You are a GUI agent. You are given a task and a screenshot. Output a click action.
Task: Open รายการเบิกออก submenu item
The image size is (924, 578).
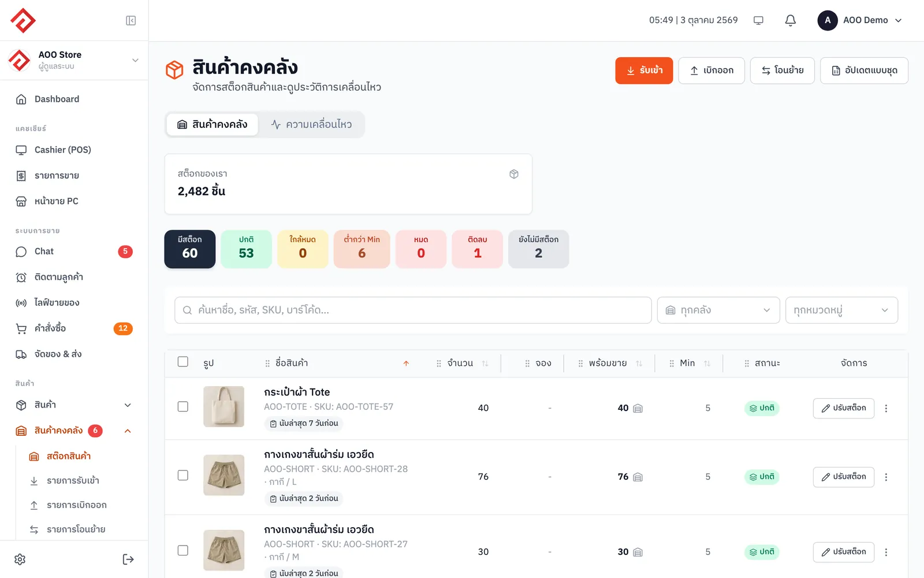click(80, 505)
